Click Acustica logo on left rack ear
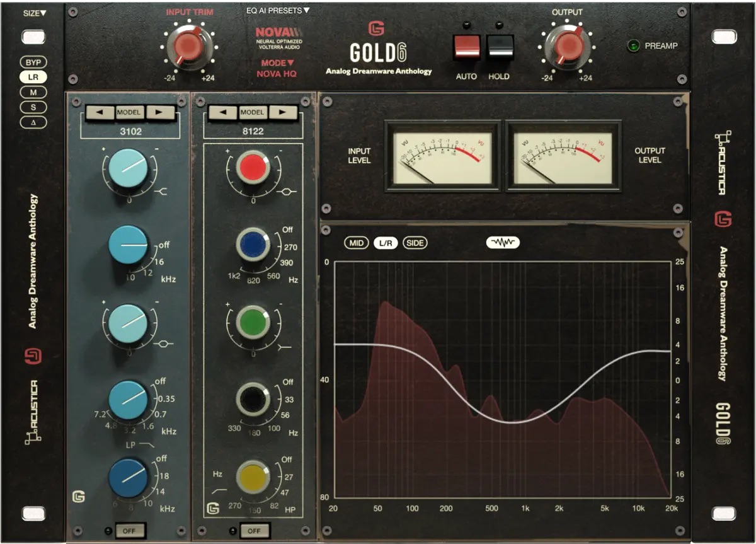Screen dimensions: 756x544 tap(31, 413)
